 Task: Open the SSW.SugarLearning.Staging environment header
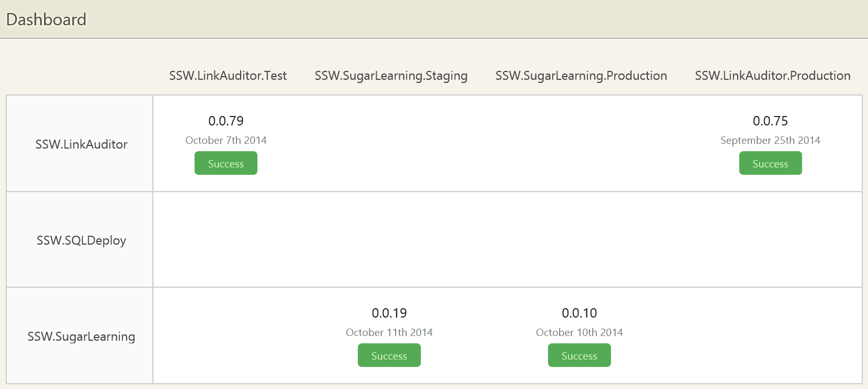point(391,76)
